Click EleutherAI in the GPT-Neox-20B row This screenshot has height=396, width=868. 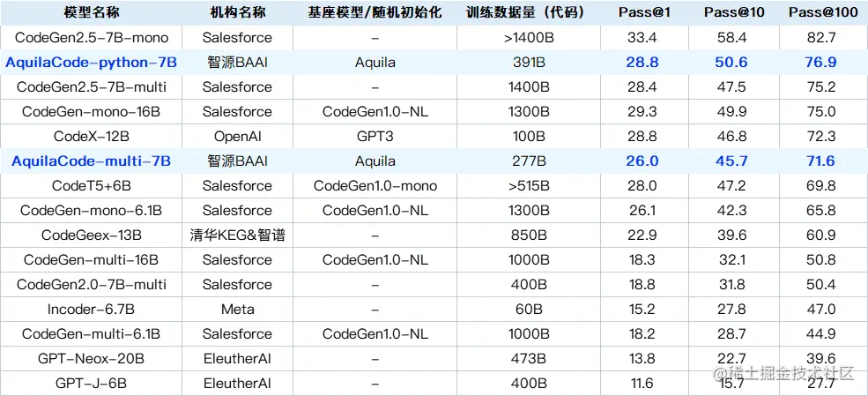(237, 359)
